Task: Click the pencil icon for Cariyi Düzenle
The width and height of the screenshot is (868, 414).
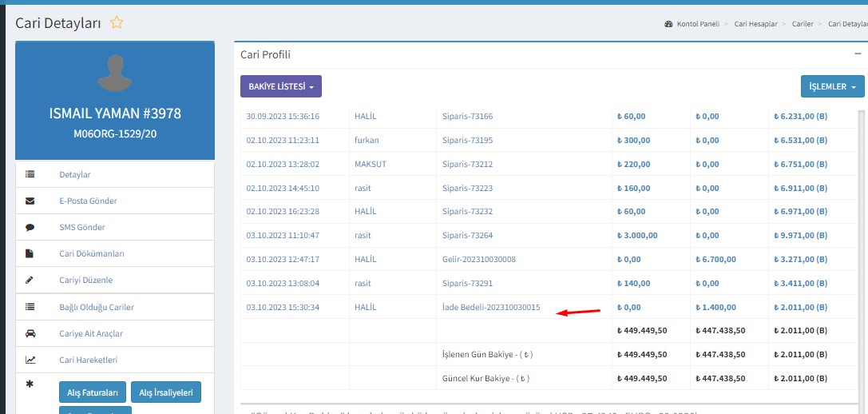Action: 30,280
